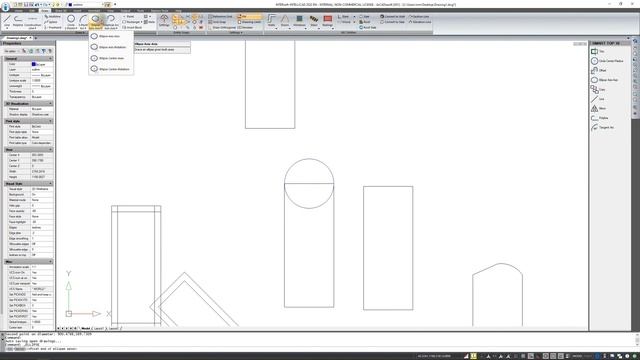Choose Ellipse Axis-Axis in right palette
Screen dimensions: 640x360
[x=604, y=80]
